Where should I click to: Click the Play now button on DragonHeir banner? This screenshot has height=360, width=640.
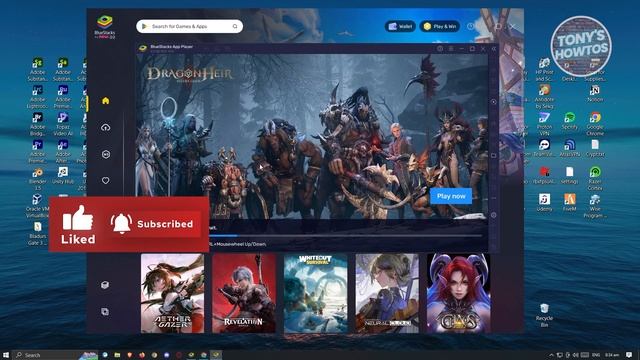coord(451,196)
